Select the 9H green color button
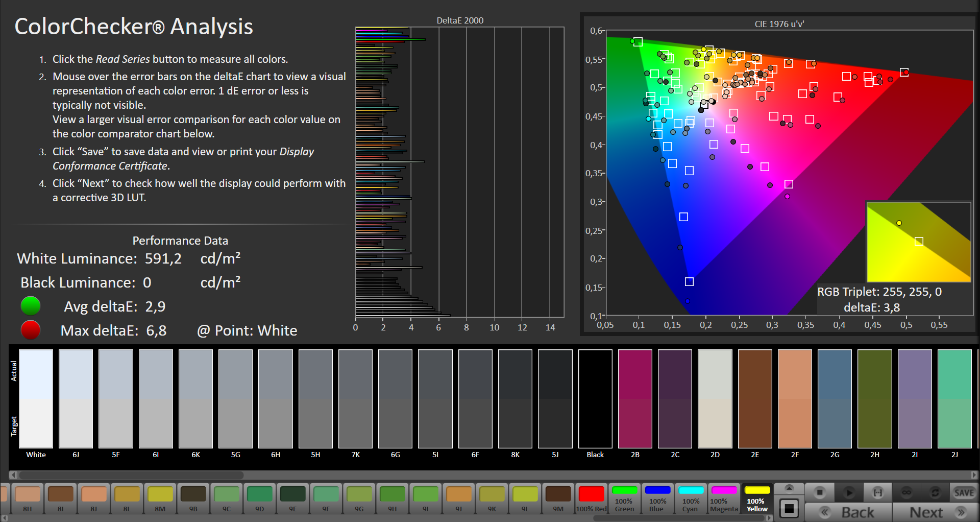The height and width of the screenshot is (522, 980). (392, 499)
